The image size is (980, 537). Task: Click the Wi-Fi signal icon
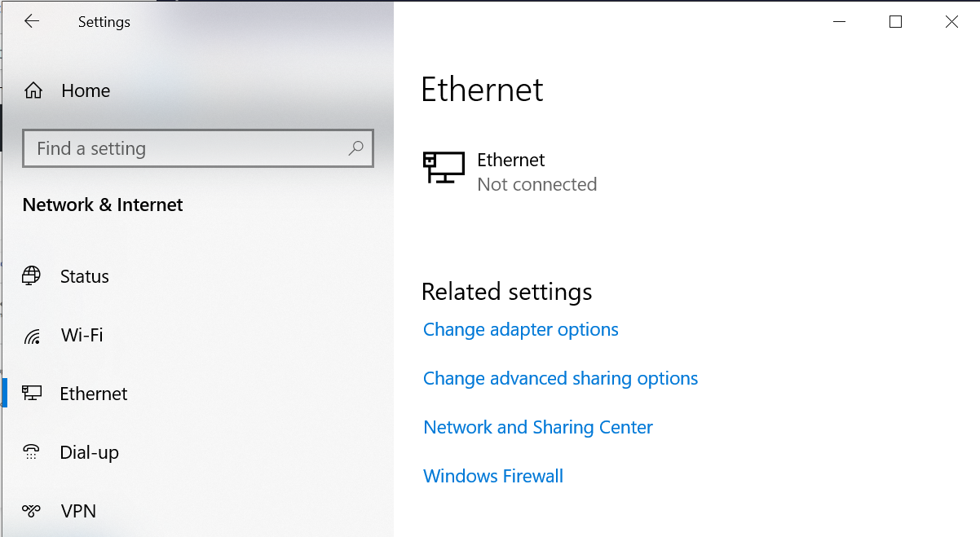coord(32,336)
